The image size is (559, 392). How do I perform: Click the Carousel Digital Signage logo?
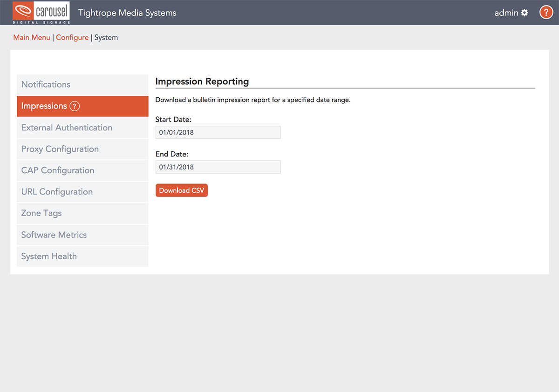pos(41,13)
